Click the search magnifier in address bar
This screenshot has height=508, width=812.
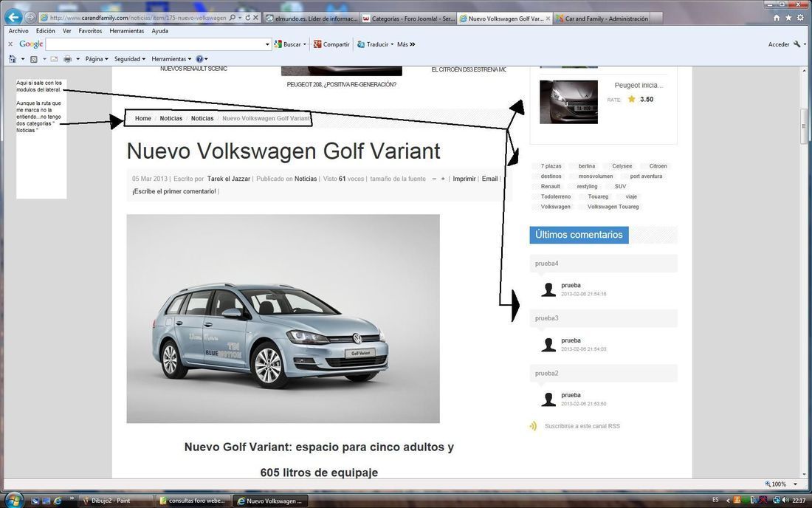232,18
